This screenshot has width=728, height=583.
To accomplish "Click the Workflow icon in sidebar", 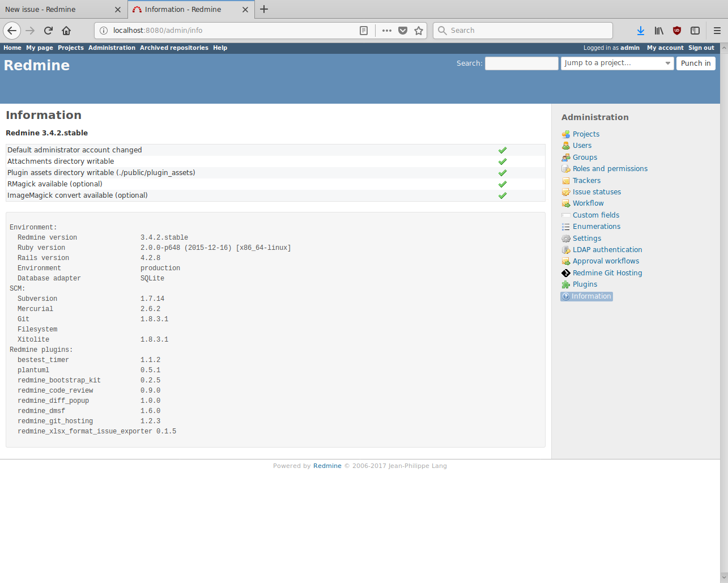I will [565, 203].
